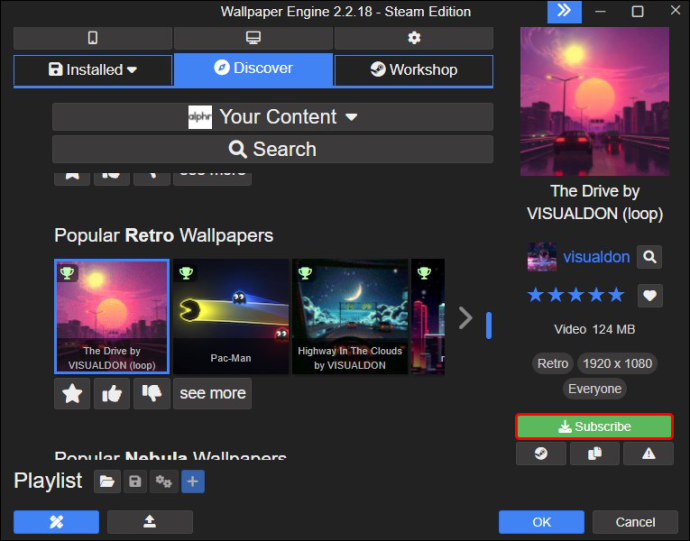Open the mobile device tab icon

coord(92,38)
